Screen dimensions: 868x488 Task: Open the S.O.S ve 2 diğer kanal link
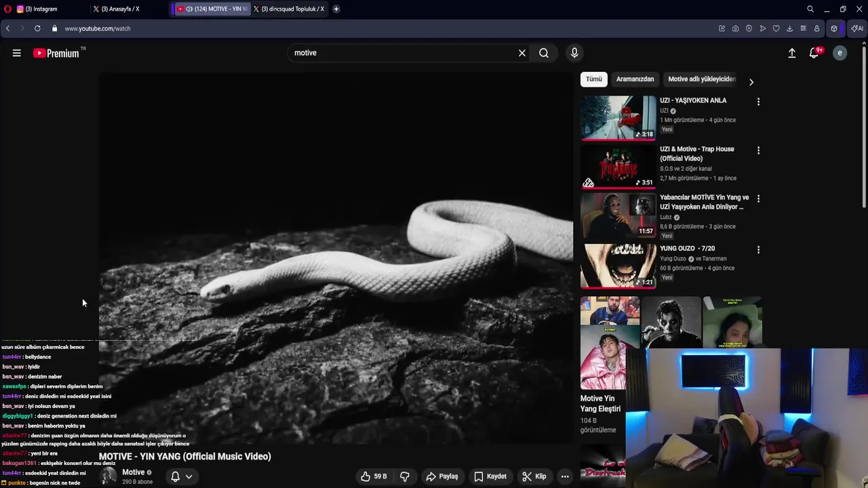point(686,169)
